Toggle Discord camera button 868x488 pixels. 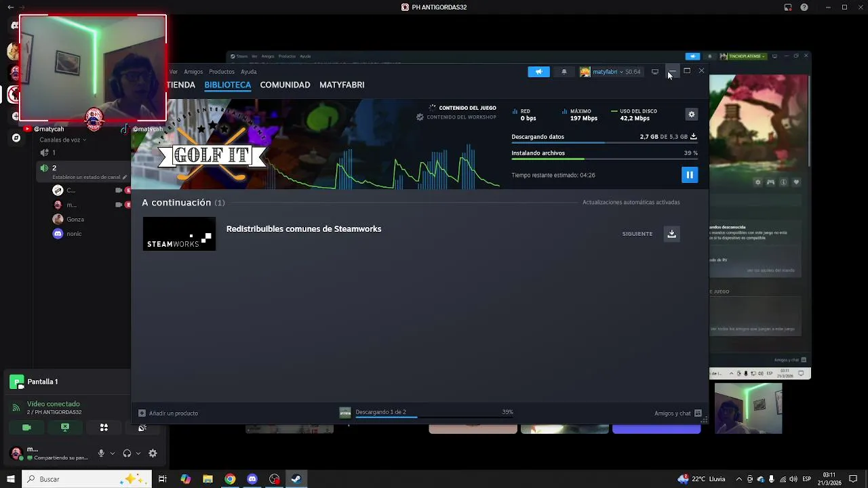pos(26,428)
